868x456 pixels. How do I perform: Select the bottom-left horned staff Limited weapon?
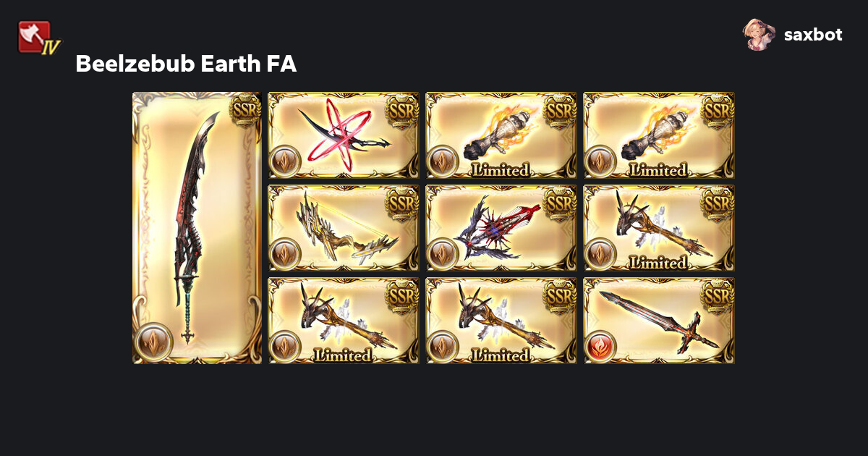pos(344,321)
